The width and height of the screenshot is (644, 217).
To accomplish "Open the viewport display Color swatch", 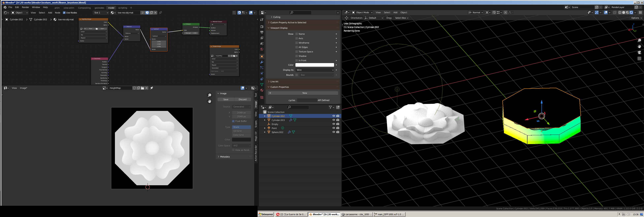I will pos(315,65).
